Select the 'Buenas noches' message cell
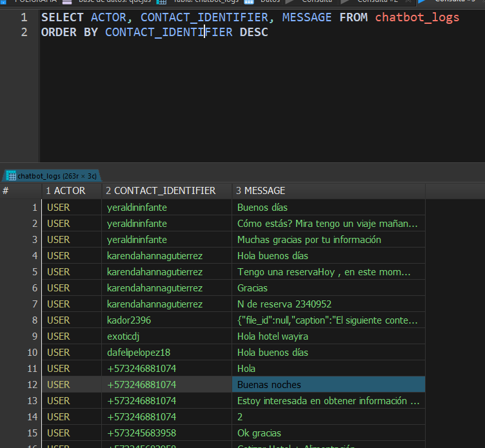Screen dimensions: 485x448 click(x=328, y=385)
